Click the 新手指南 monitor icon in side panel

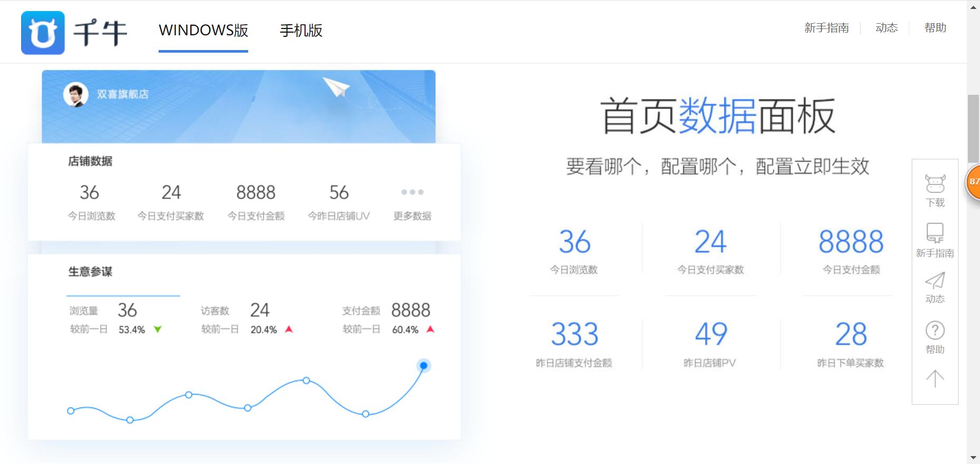(935, 232)
